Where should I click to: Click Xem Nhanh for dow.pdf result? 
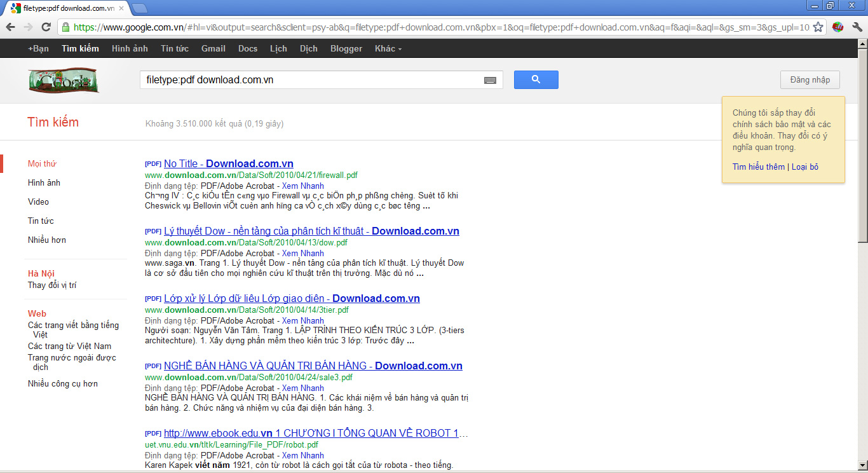[x=303, y=253]
